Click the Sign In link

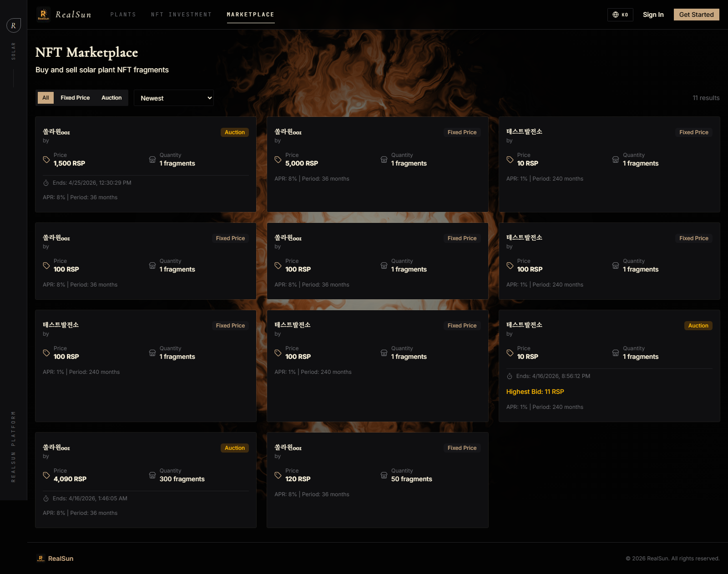[653, 15]
